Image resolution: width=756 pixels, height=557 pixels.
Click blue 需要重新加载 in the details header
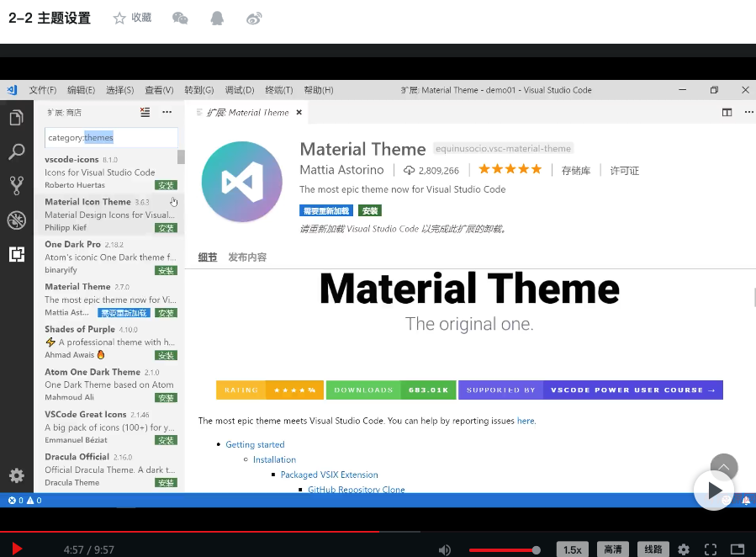[326, 210]
